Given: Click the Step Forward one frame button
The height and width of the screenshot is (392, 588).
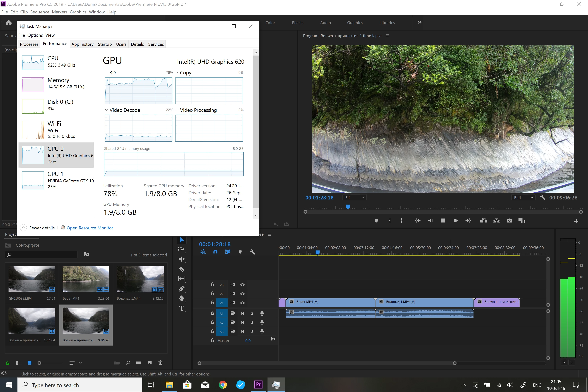Looking at the screenshot, I should click(456, 221).
